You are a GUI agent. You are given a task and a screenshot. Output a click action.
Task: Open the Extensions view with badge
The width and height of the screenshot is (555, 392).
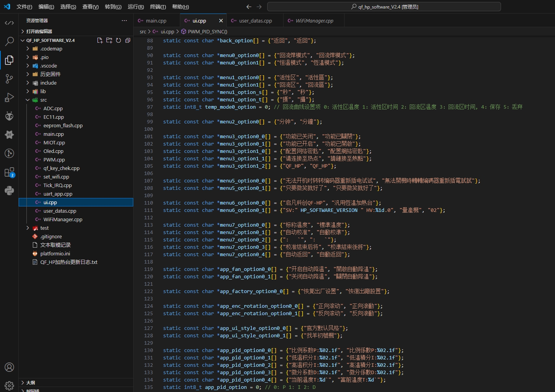click(9, 172)
